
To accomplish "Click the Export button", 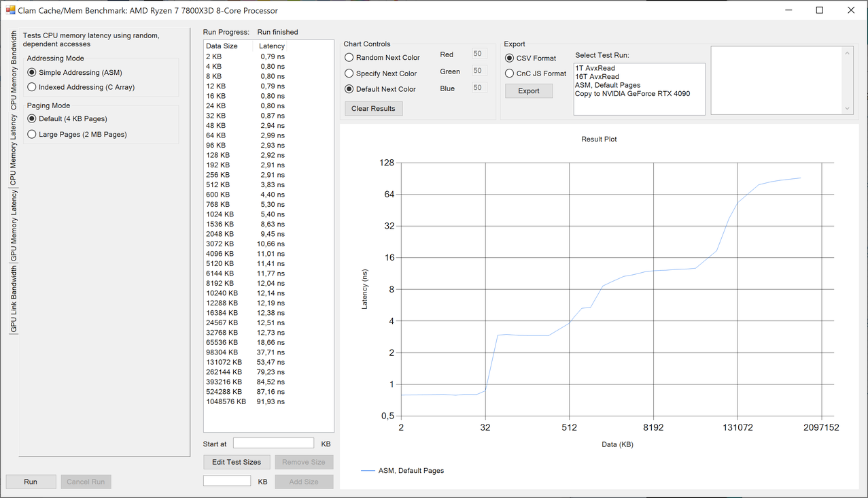I will click(x=529, y=91).
